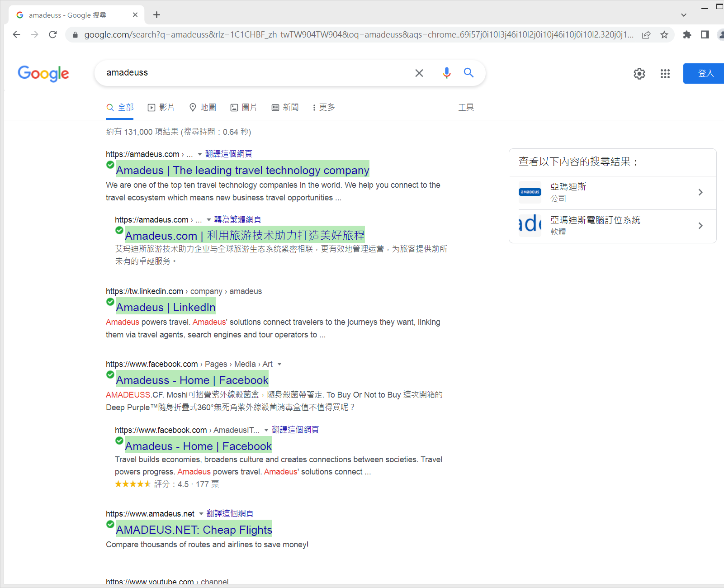Viewport: 724px width, 588px height.
Task: Go back using the browser back arrow
Action: [17, 34]
